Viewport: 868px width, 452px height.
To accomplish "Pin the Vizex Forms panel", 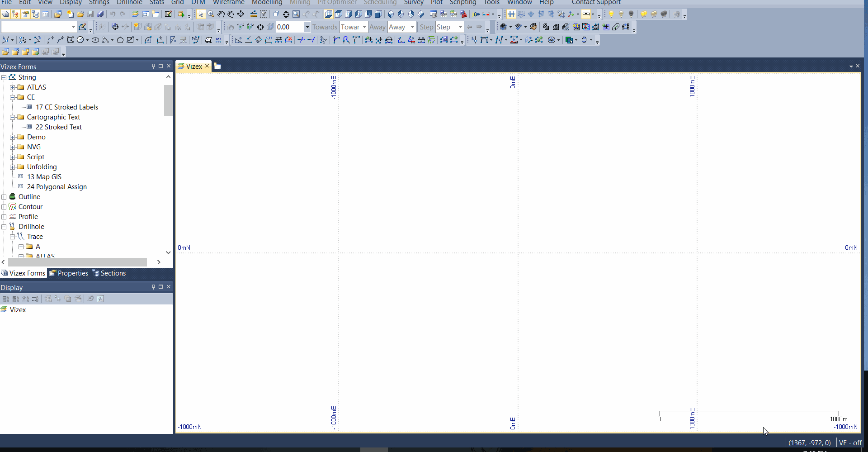I will click(153, 66).
